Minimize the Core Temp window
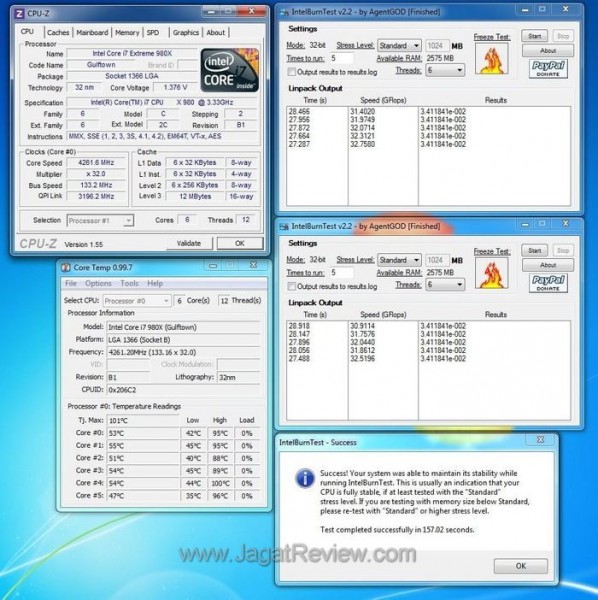This screenshot has width=598, height=600. (213, 265)
